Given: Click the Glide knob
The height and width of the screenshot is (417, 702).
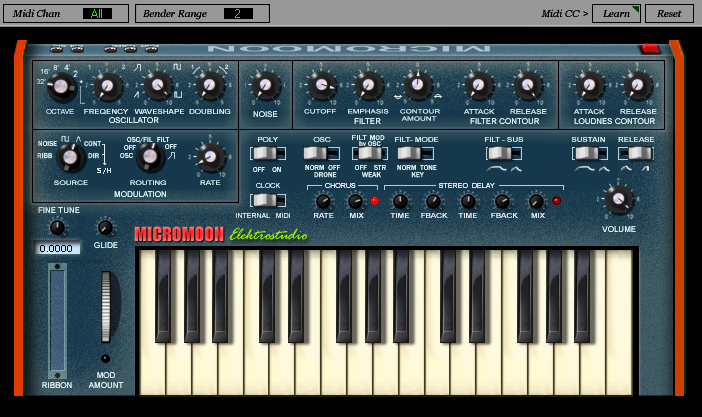Looking at the screenshot, I should tap(105, 228).
